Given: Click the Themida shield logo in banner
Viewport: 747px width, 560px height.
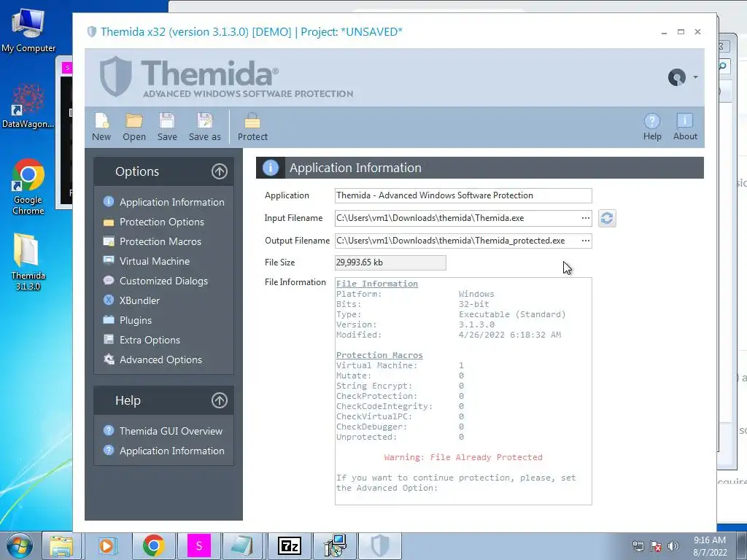Looking at the screenshot, I should pos(116,76).
